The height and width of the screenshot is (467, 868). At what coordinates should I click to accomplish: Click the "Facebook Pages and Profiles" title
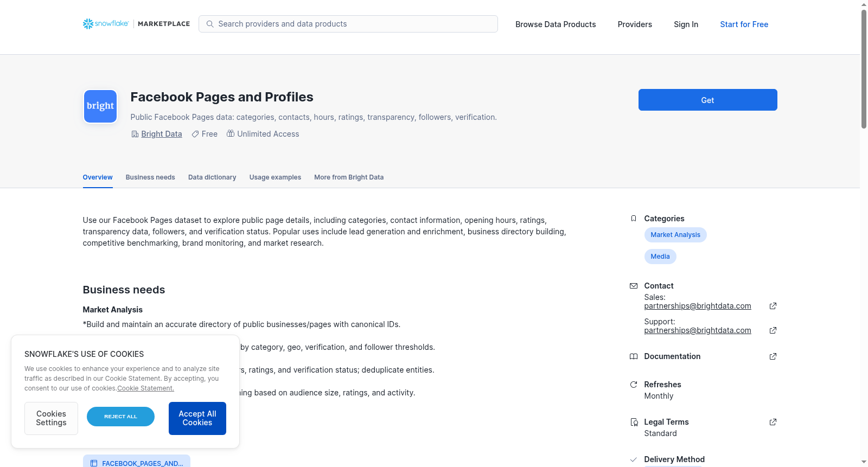point(222,97)
